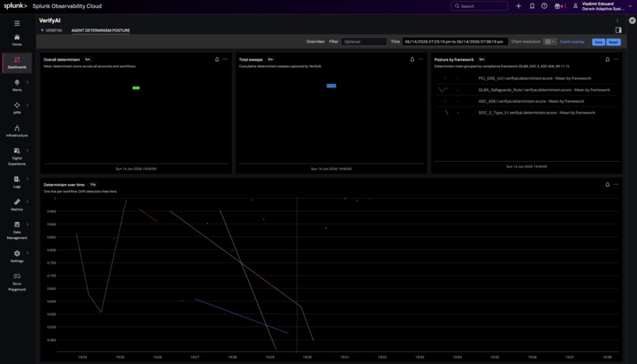Go to Home in sidebar
The height and width of the screenshot is (364, 637).
coord(17,39)
